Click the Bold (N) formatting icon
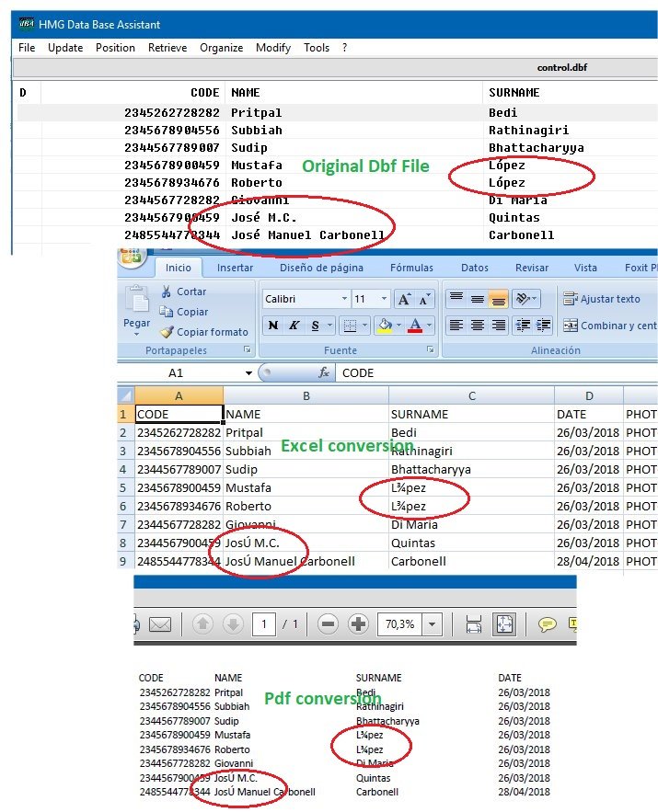This screenshot has width=658, height=812. [x=272, y=326]
